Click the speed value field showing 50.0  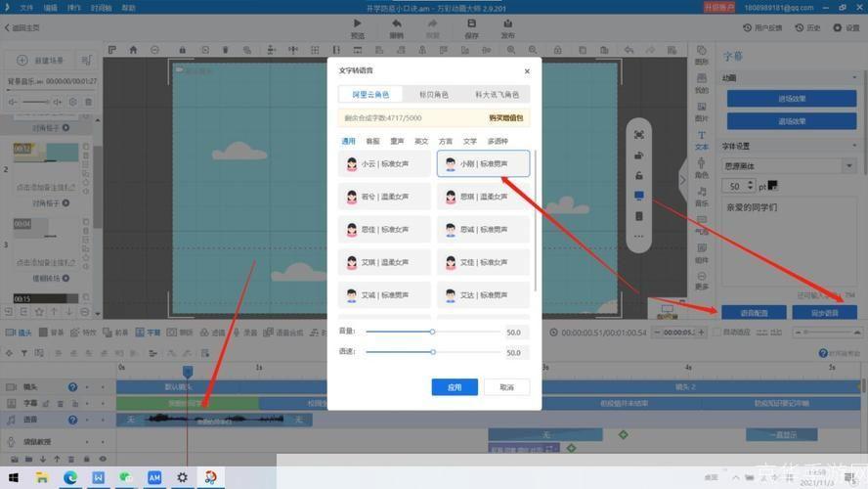(516, 352)
